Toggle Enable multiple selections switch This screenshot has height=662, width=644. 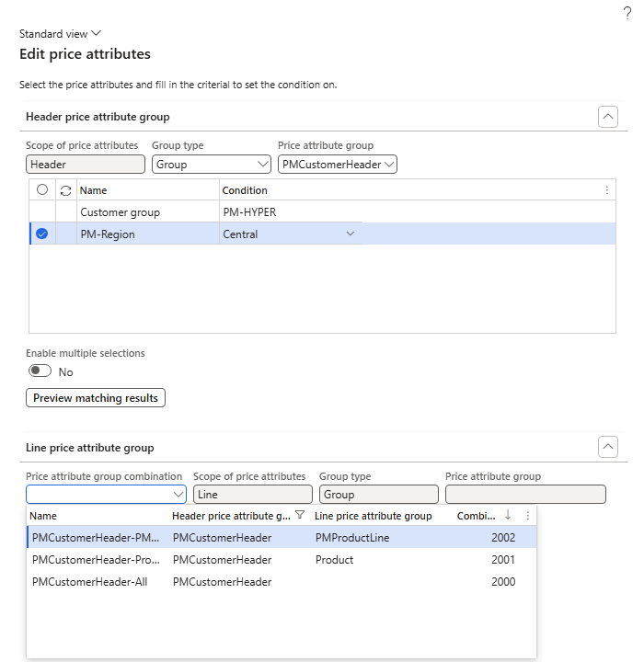pos(40,371)
